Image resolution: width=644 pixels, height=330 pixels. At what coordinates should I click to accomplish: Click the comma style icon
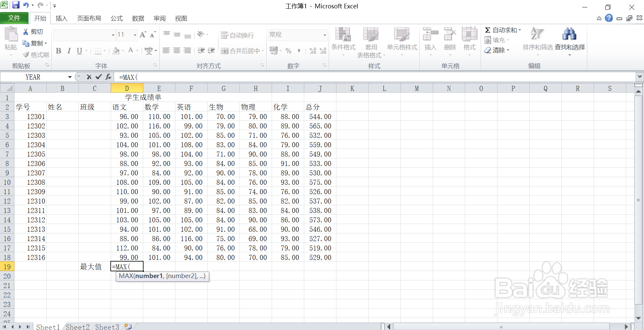pos(299,51)
